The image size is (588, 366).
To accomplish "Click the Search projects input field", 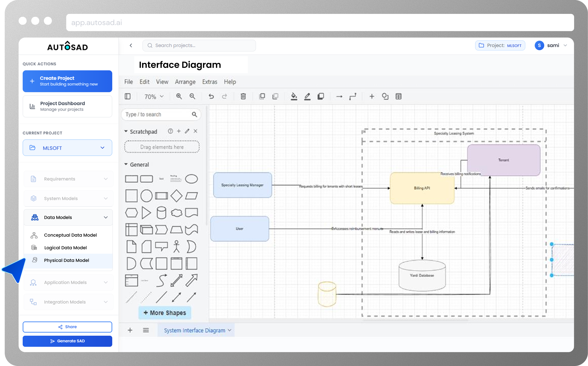I will tap(199, 45).
